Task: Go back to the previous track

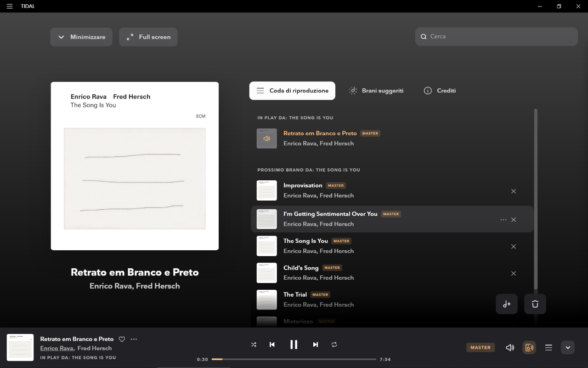Action: (272, 345)
